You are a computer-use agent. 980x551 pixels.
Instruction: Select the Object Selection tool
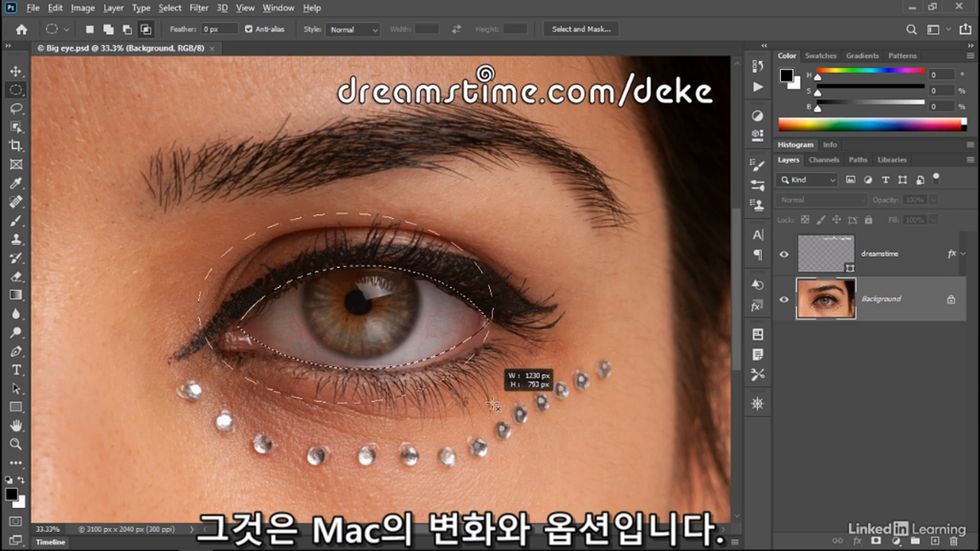(15, 127)
